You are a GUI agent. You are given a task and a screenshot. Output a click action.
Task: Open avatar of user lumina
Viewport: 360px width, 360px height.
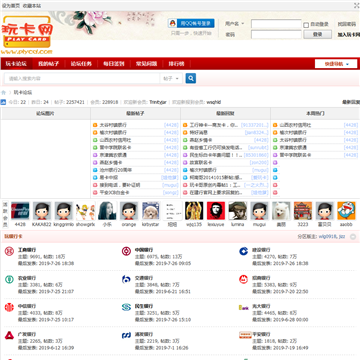pyautogui.click(x=238, y=211)
